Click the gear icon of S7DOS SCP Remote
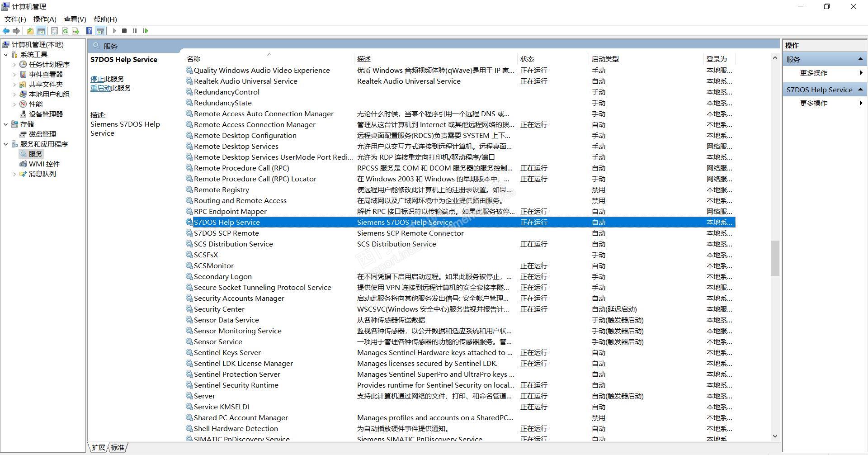868x455 pixels. coord(189,233)
